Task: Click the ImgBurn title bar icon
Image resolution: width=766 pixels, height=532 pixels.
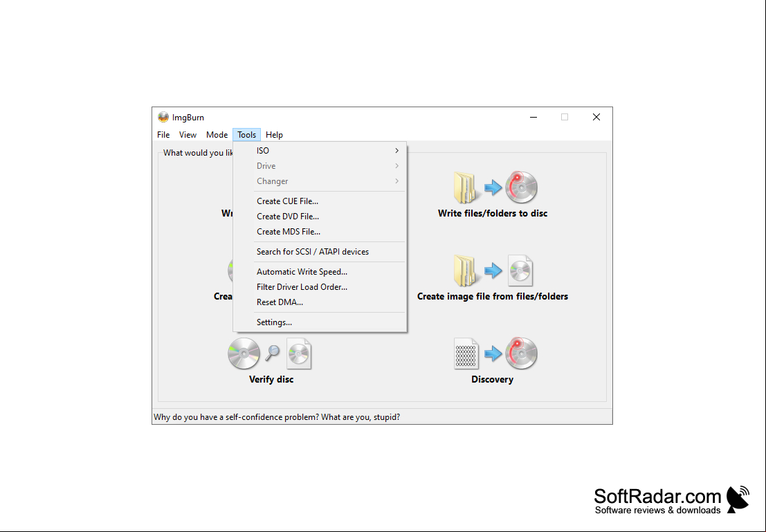Action: pos(163,117)
